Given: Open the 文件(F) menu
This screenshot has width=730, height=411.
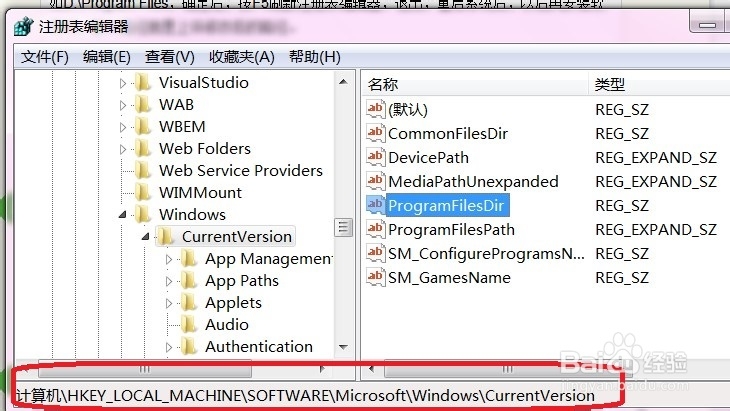Looking at the screenshot, I should tap(45, 57).
